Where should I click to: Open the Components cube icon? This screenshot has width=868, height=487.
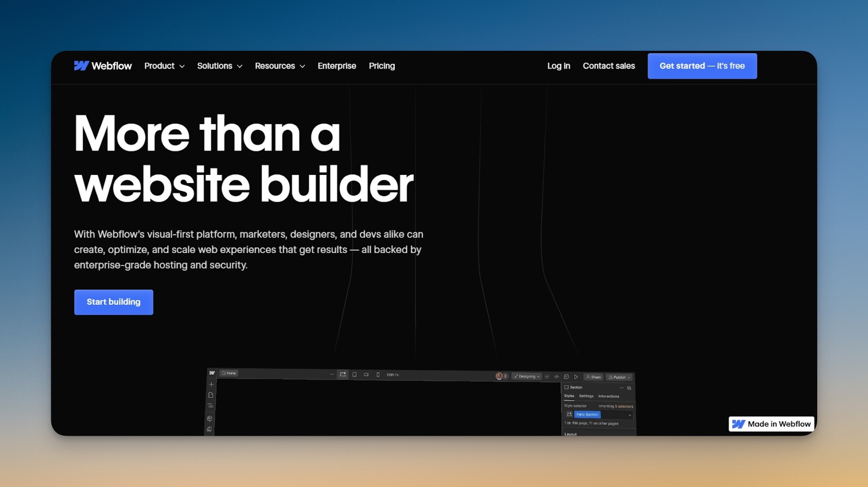[x=210, y=418]
